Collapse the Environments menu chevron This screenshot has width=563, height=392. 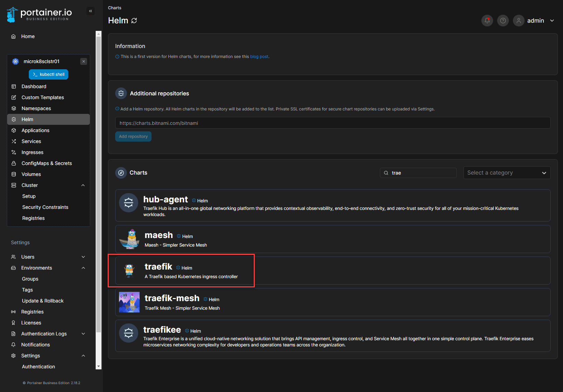83,268
